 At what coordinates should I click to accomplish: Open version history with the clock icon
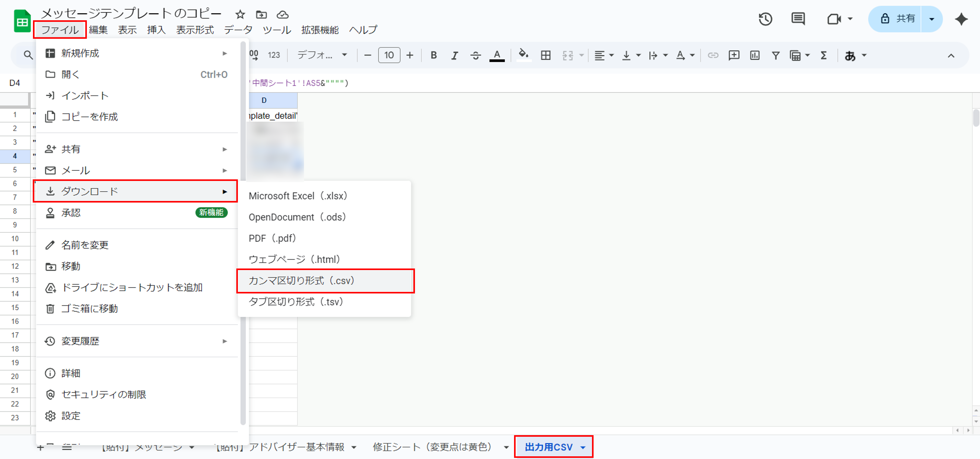click(x=766, y=18)
